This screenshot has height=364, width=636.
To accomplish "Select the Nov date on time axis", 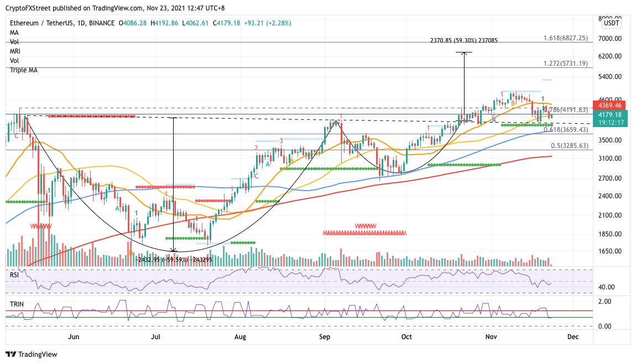I will coord(491,337).
